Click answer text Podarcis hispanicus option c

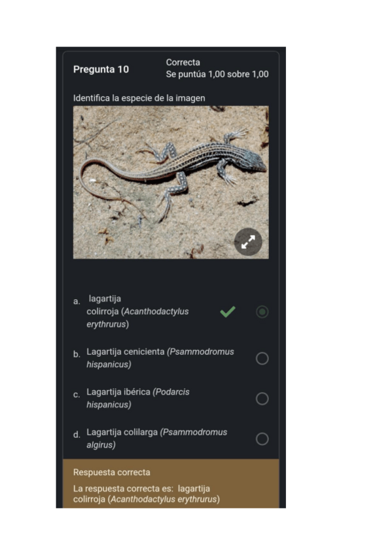(x=138, y=398)
